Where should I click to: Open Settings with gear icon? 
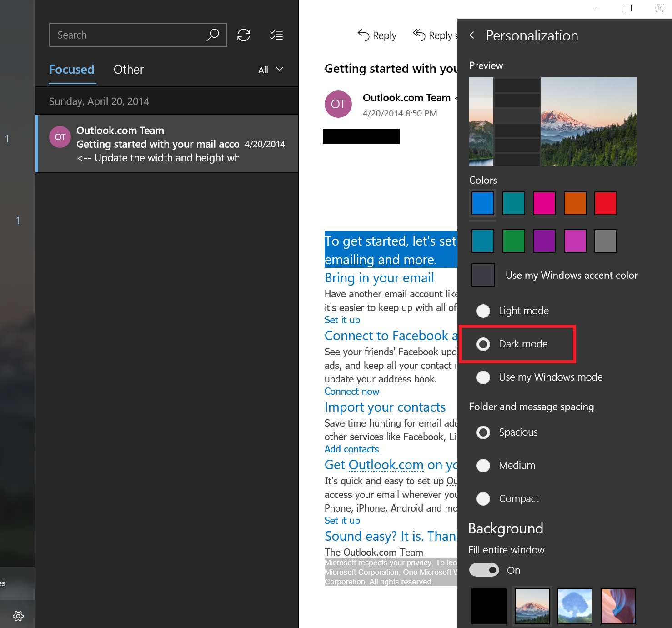18,616
